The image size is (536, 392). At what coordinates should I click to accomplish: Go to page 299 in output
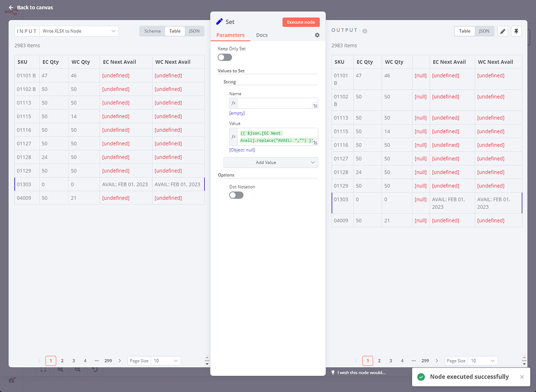[x=425, y=361]
